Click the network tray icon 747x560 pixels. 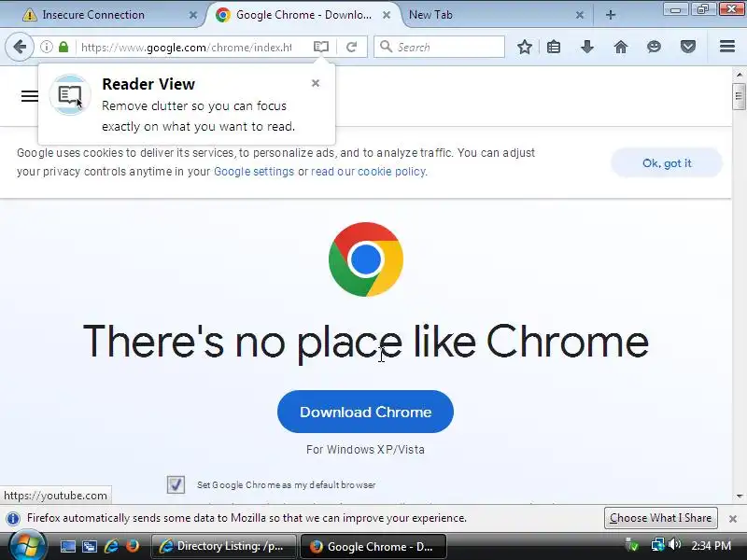(x=658, y=545)
